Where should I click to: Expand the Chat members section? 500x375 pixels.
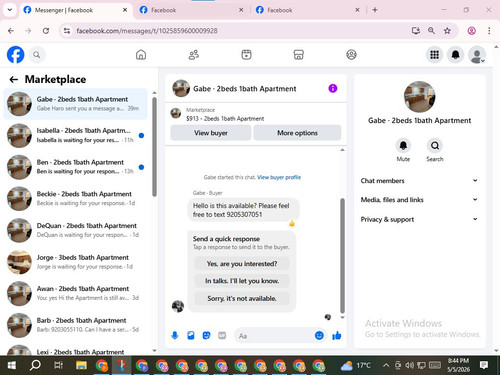[x=419, y=181]
